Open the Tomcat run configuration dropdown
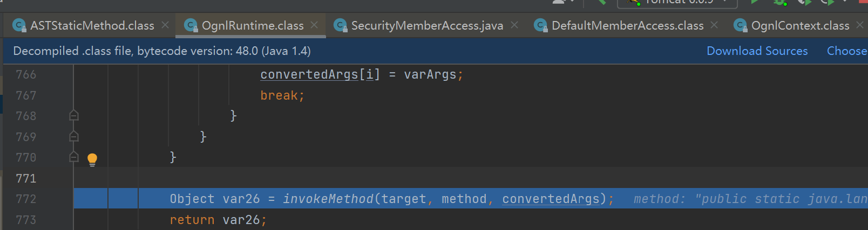 pyautogui.click(x=677, y=2)
